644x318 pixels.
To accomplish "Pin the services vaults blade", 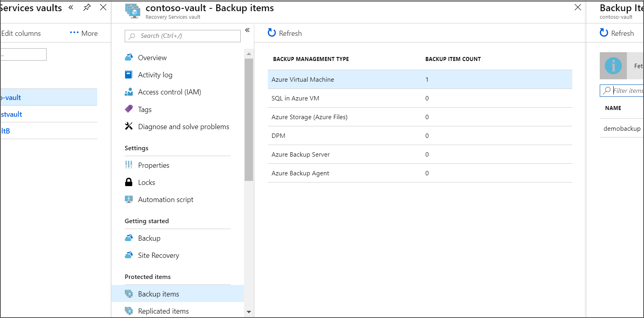I will point(87,7).
